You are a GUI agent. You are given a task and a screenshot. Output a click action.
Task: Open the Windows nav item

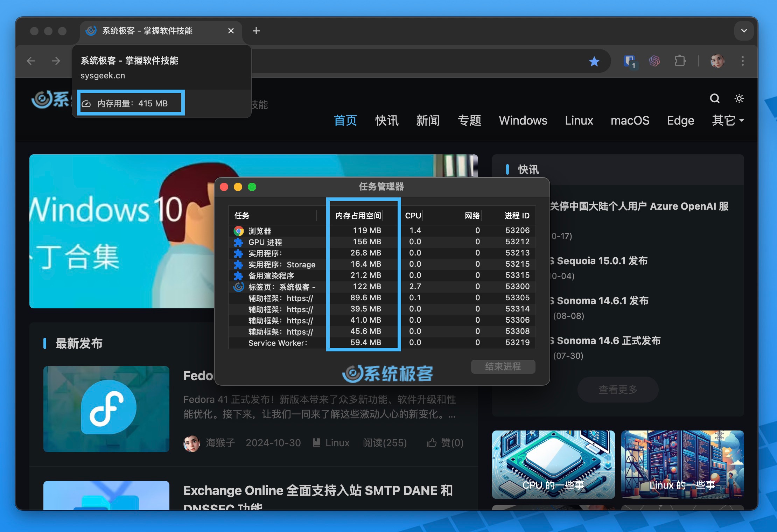click(523, 120)
